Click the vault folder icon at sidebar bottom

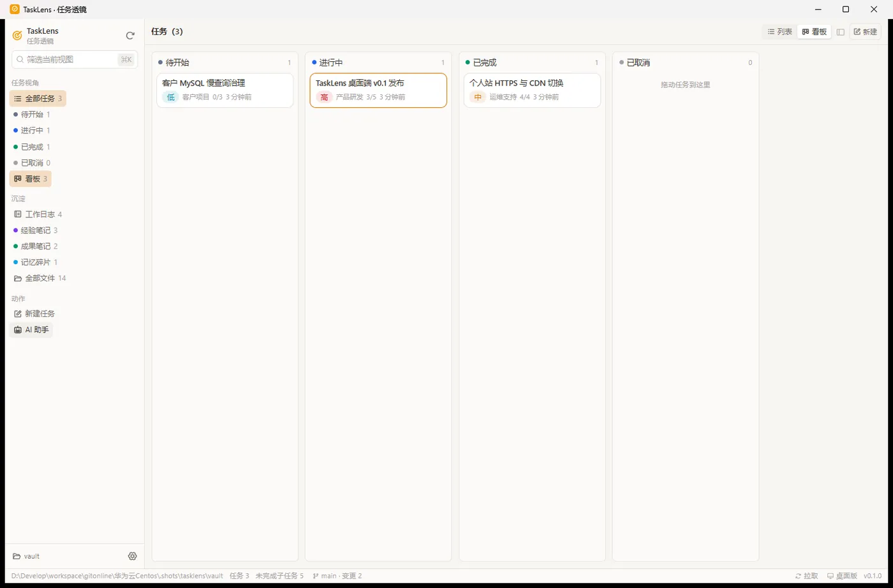coord(17,556)
